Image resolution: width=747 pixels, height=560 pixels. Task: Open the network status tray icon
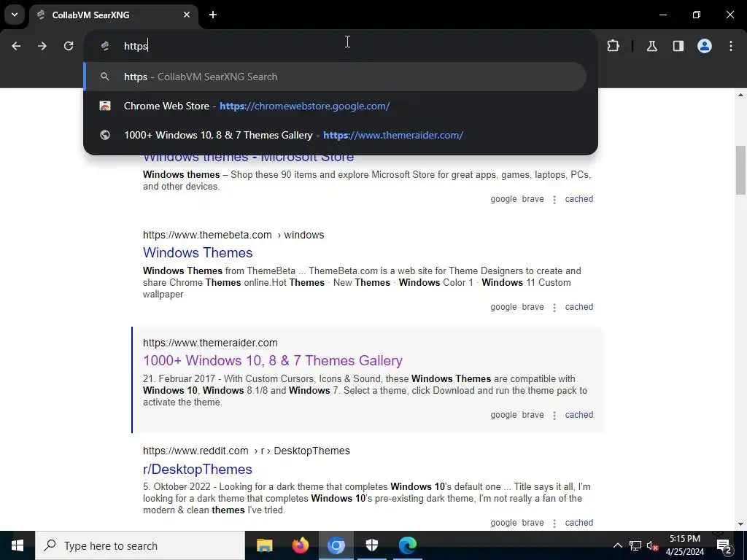click(635, 545)
